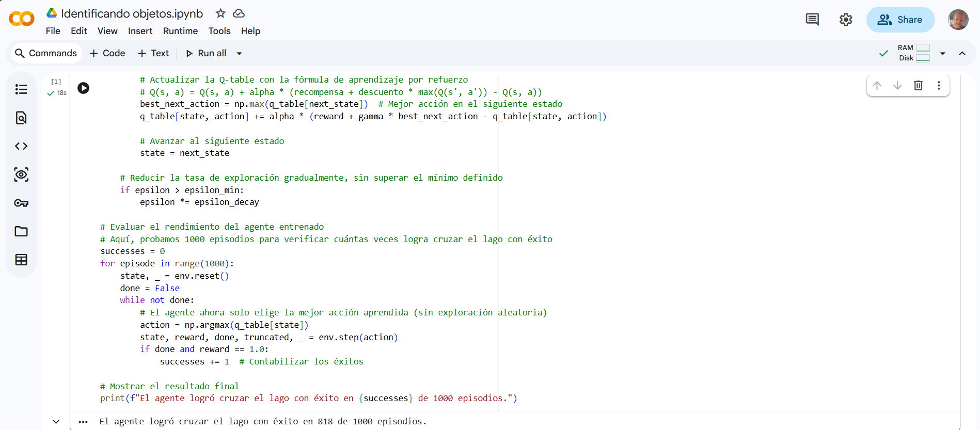Open the Commands search palette
980x430 pixels.
coord(46,53)
